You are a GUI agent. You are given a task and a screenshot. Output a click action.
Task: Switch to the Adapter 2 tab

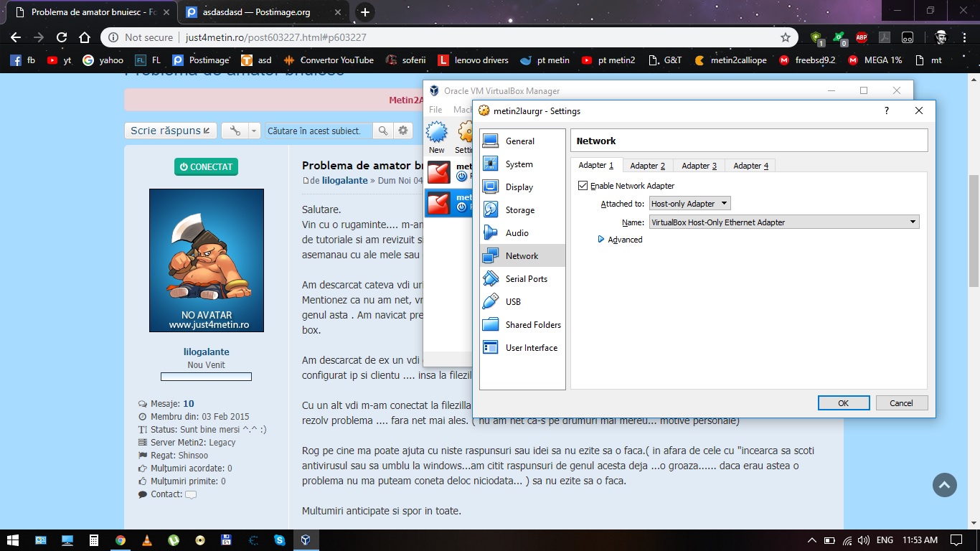(x=648, y=166)
